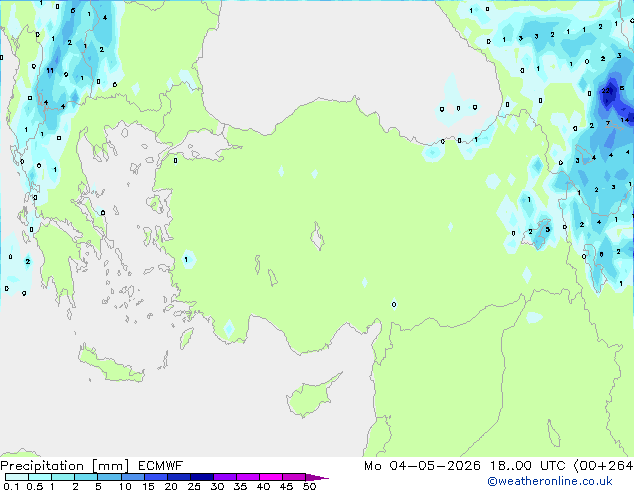This screenshot has width=634, height=490.
Task: Click the legend scale label "0.5"
Action: click(35, 486)
